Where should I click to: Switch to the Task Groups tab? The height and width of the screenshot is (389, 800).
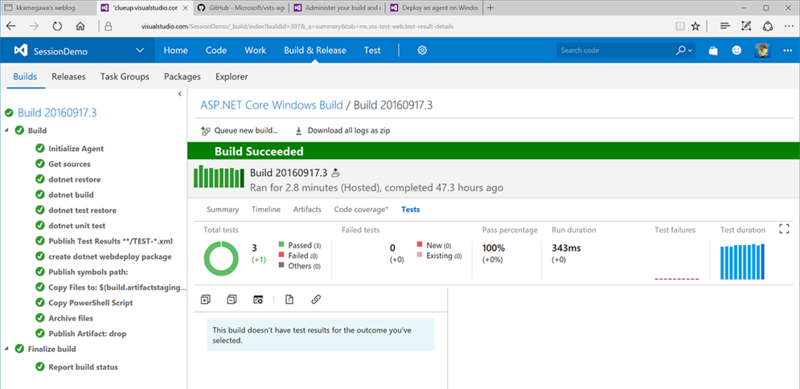(124, 77)
